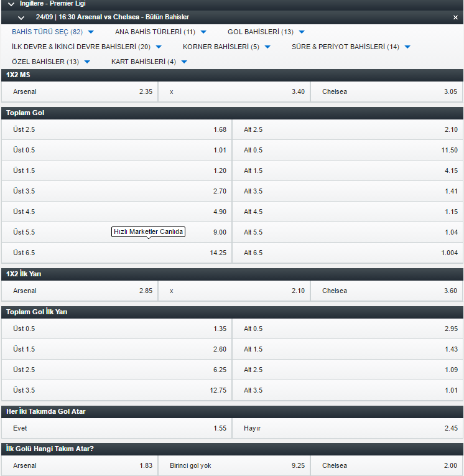This screenshot has height=476, width=464.
Task: Pick Üst 2.5 odds 1.68 in Toplam Gol
Action: [117, 129]
